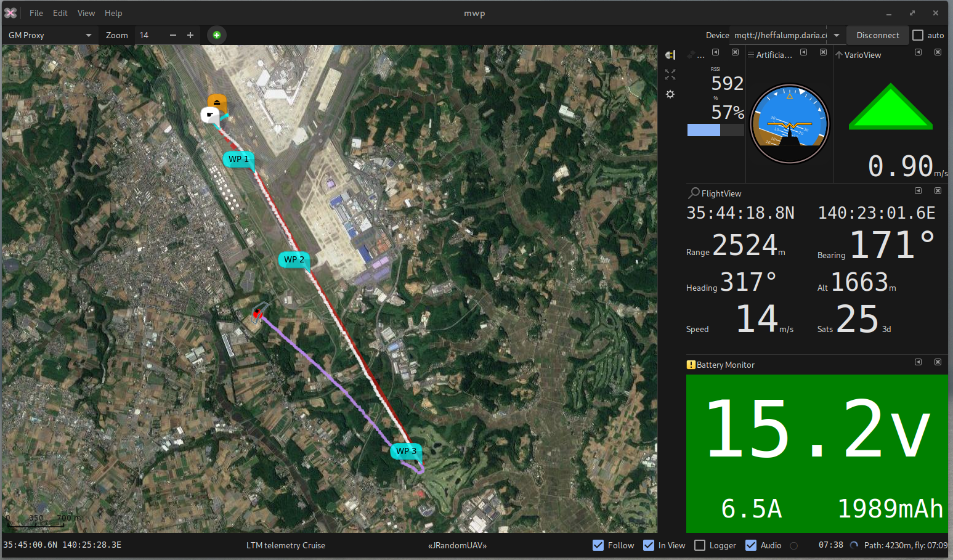The height and width of the screenshot is (560, 953).
Task: Increase zoom level with the plus button
Action: [190, 35]
